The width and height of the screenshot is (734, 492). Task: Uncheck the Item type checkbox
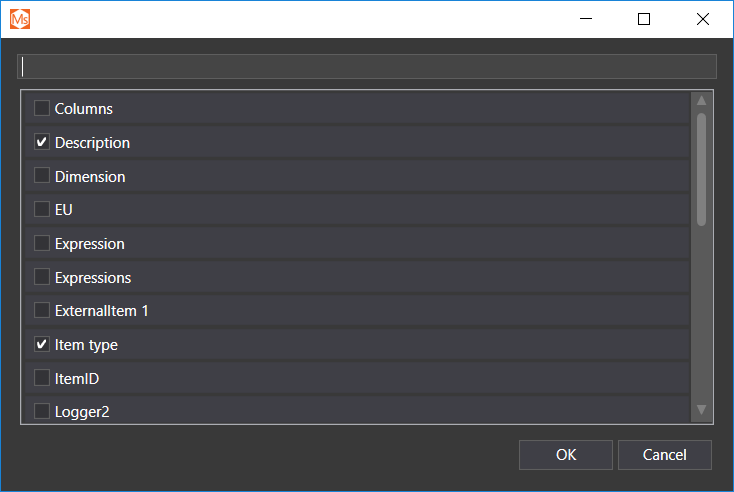42,345
